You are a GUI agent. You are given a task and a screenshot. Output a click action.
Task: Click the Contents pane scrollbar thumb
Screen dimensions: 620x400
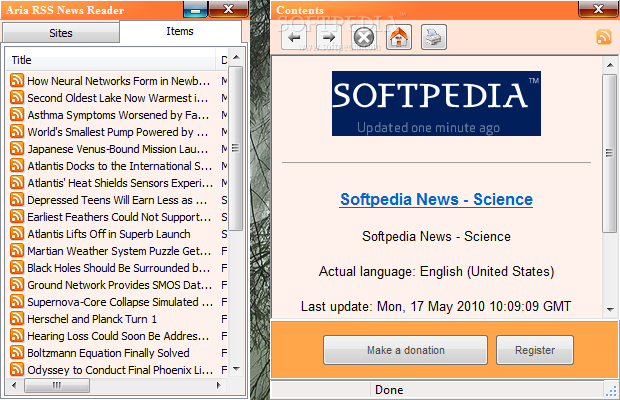pos(609,153)
